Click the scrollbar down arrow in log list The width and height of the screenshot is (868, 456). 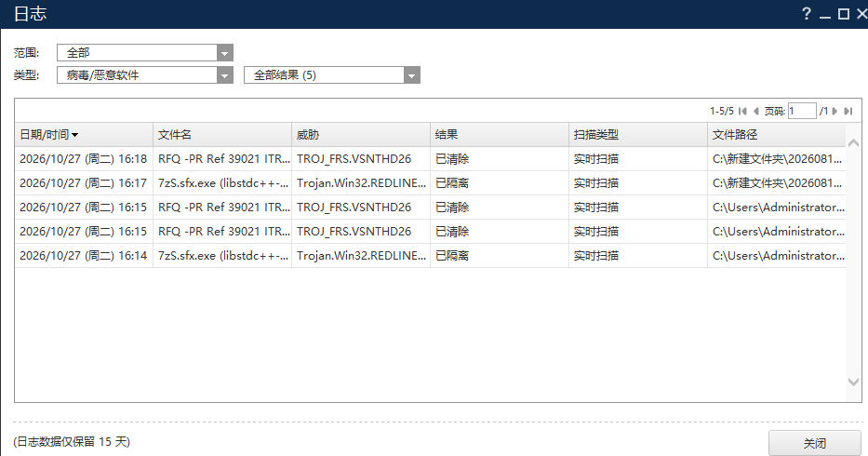(854, 382)
